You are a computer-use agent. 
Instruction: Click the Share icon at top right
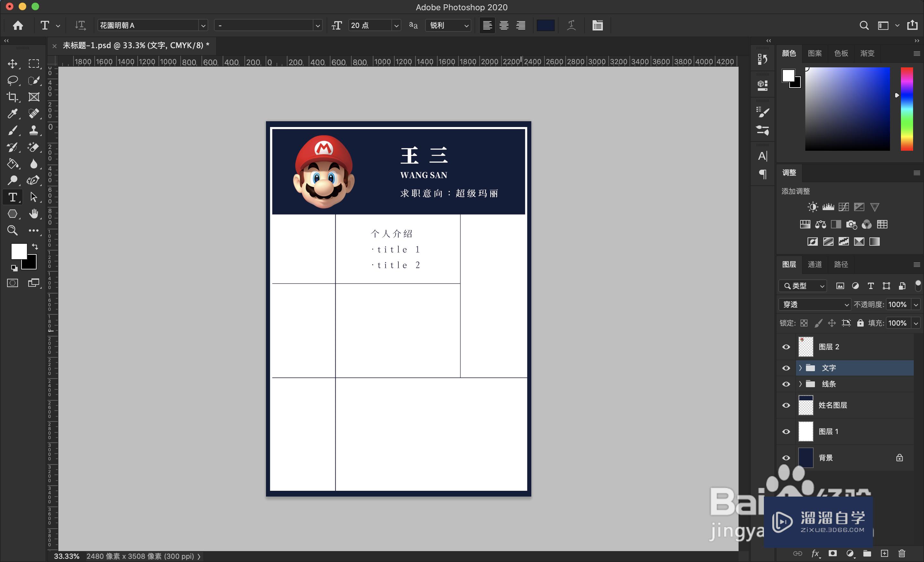[x=912, y=25]
